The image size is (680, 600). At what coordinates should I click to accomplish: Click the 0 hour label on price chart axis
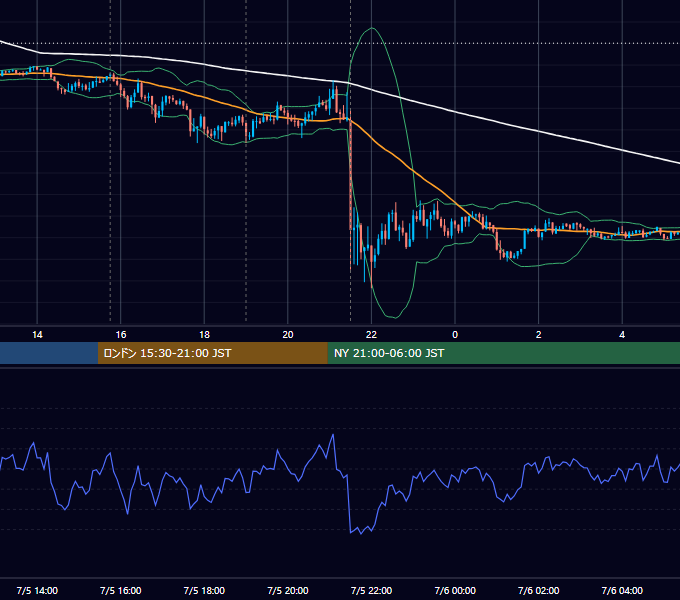click(x=455, y=335)
